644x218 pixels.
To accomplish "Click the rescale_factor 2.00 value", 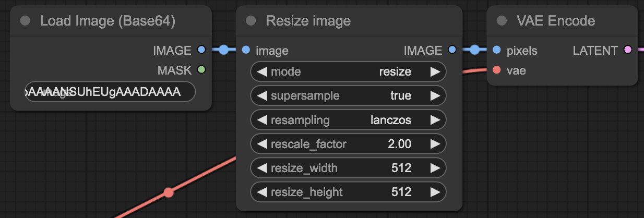I will pos(399,144).
